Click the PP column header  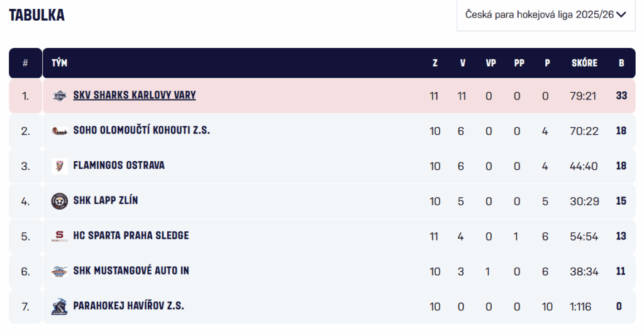(x=519, y=63)
